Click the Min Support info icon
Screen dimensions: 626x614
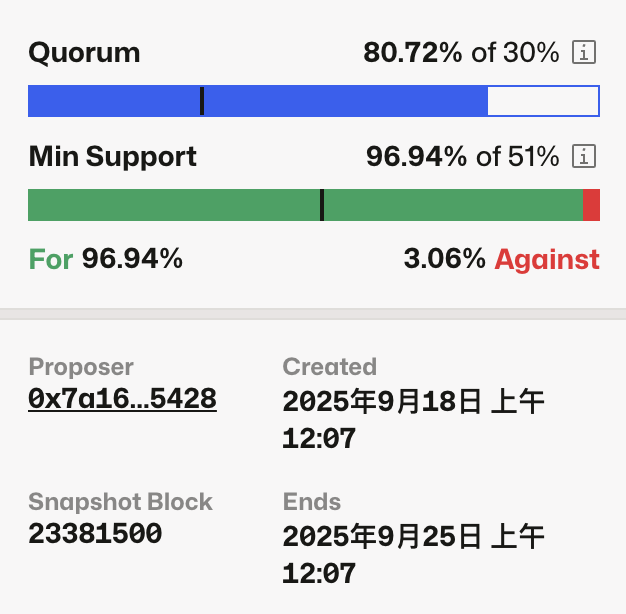[584, 157]
